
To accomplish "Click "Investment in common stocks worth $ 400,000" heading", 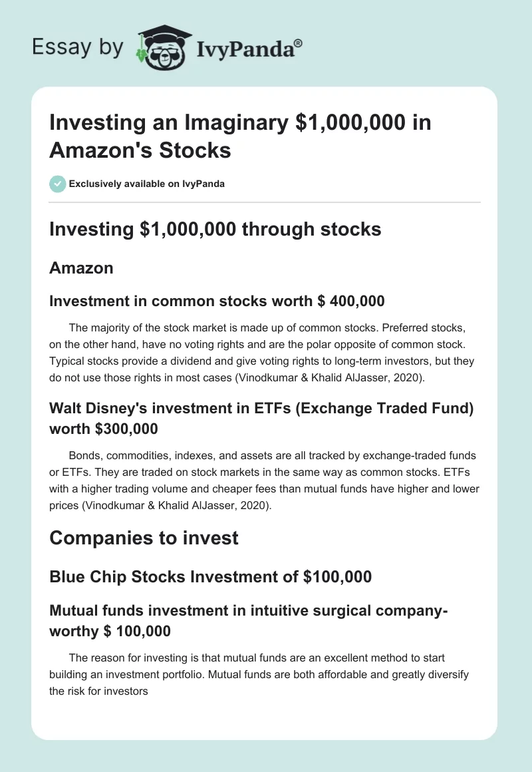I will [x=217, y=301].
